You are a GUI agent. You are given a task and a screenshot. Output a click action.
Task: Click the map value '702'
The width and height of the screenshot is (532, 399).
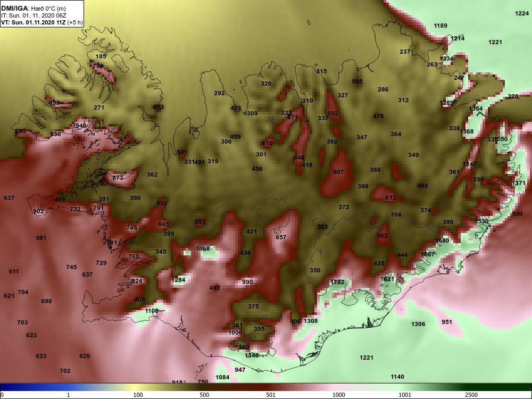coord(65,370)
